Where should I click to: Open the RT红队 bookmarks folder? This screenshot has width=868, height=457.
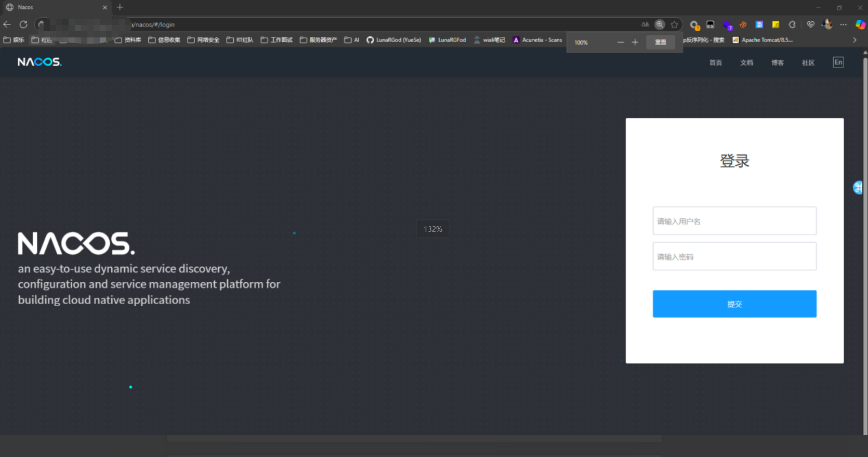pos(240,40)
